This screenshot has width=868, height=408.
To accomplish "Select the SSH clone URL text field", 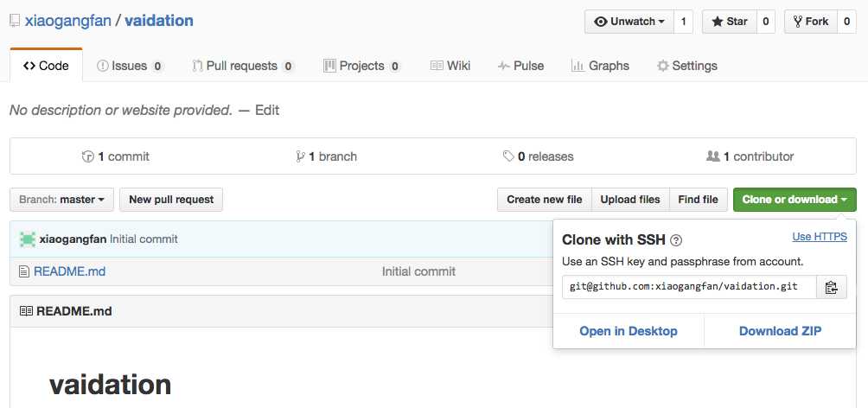I will pos(689,287).
